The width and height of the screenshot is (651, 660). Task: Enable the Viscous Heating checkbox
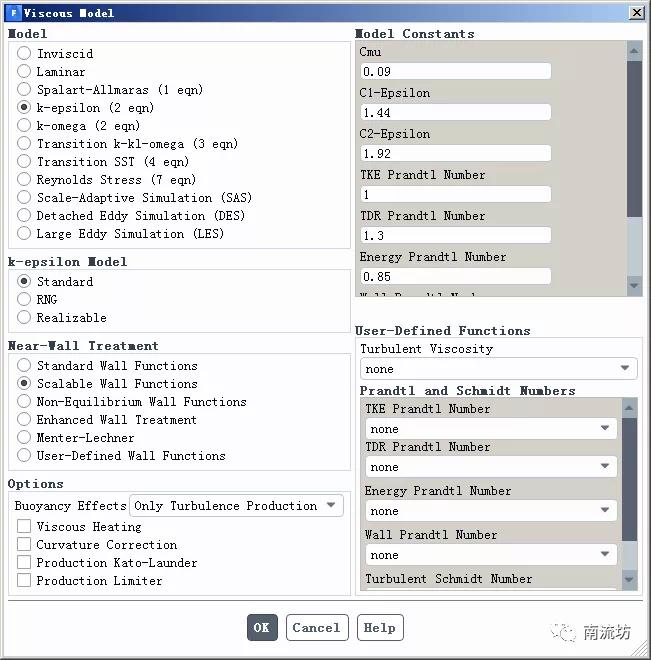click(24, 526)
